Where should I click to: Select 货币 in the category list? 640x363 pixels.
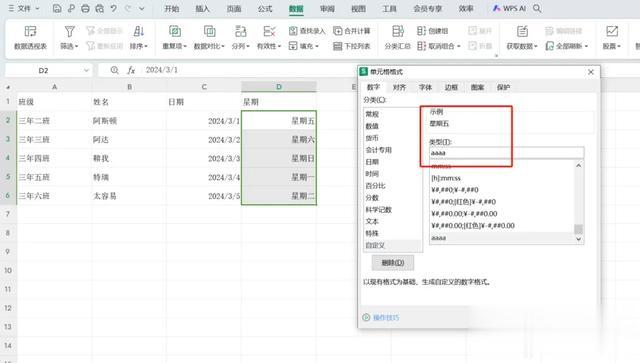pos(393,138)
